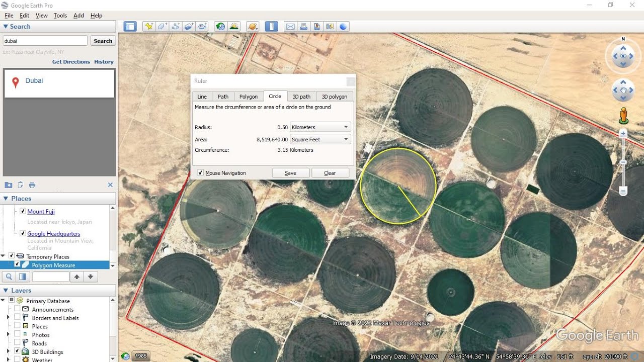
Task: Toggle the sunlight across landscape icon
Action: click(x=234, y=27)
